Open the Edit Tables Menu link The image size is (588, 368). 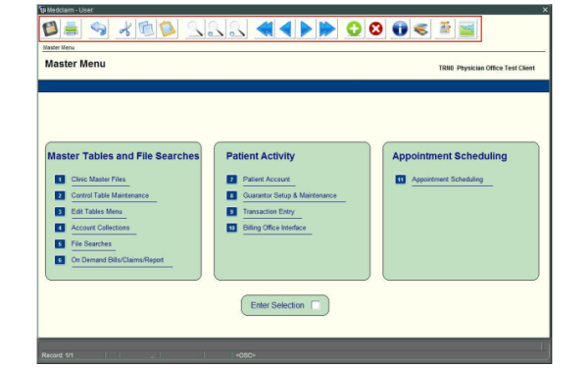97,212
